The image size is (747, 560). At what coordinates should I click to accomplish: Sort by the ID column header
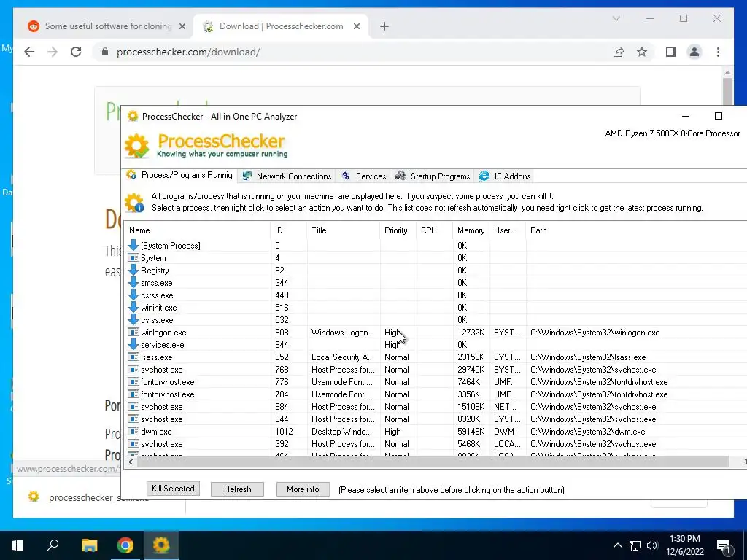[288, 230]
